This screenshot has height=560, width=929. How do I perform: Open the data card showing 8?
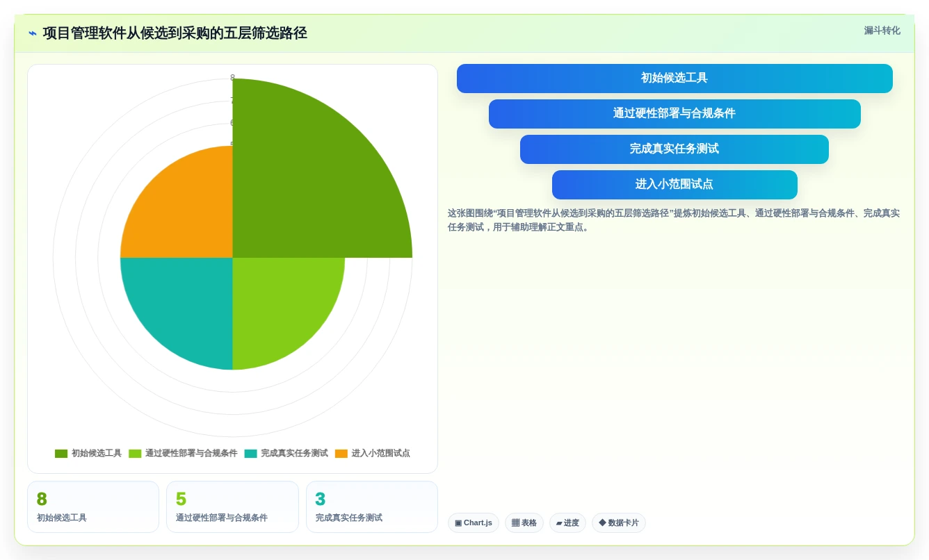point(93,507)
